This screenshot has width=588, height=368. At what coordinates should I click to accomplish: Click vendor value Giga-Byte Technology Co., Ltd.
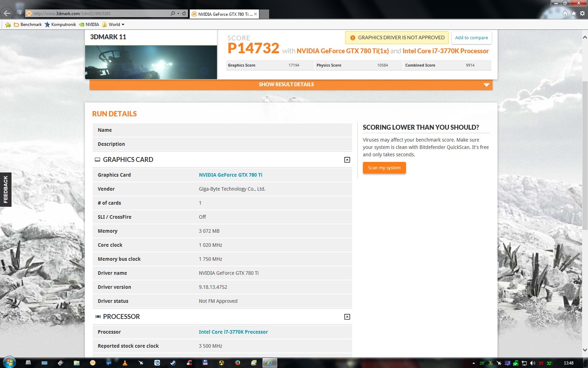point(232,189)
